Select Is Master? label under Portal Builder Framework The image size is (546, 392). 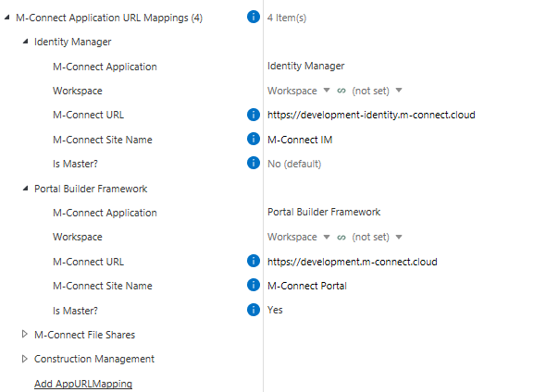(75, 311)
